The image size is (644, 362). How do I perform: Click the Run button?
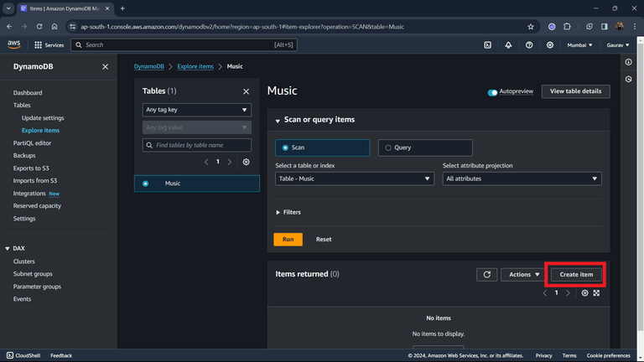tap(288, 240)
